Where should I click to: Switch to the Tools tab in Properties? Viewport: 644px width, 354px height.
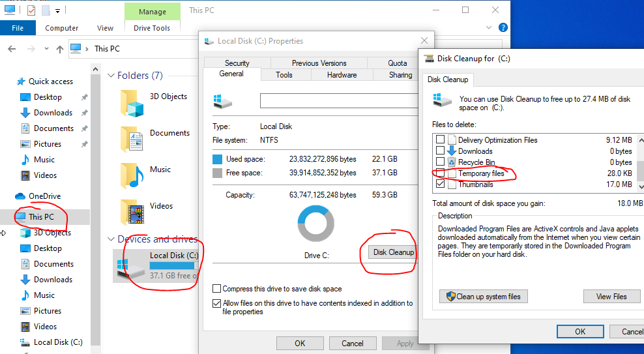pyautogui.click(x=284, y=75)
